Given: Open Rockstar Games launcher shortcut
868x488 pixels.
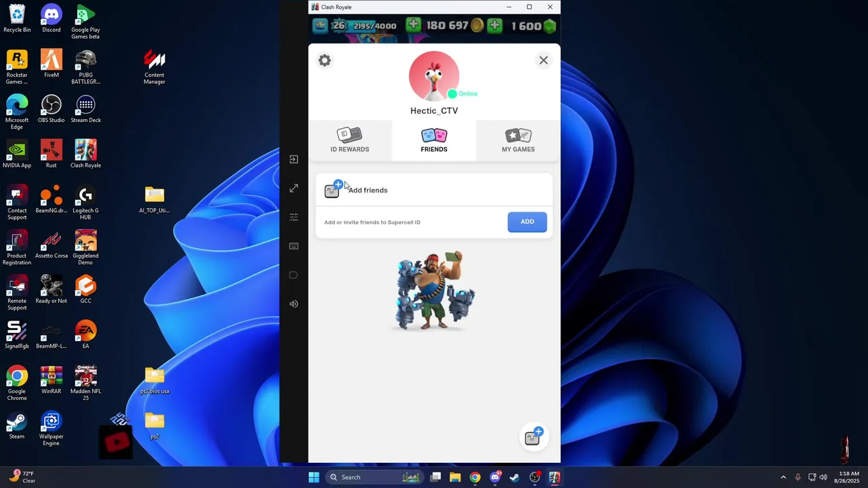Looking at the screenshot, I should point(17,67).
